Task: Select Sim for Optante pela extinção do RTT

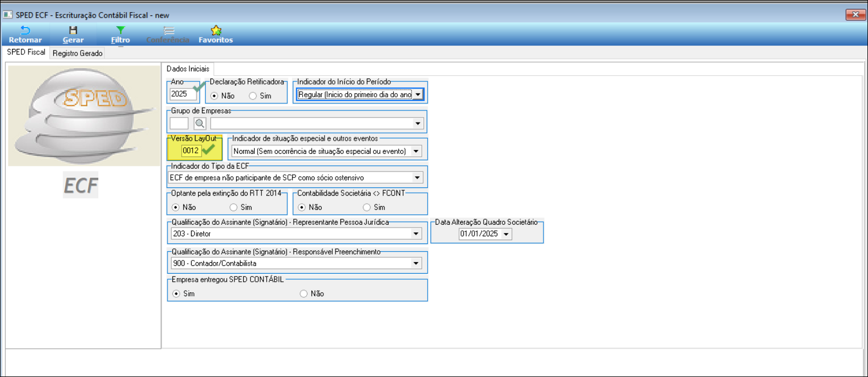Action: (x=234, y=208)
